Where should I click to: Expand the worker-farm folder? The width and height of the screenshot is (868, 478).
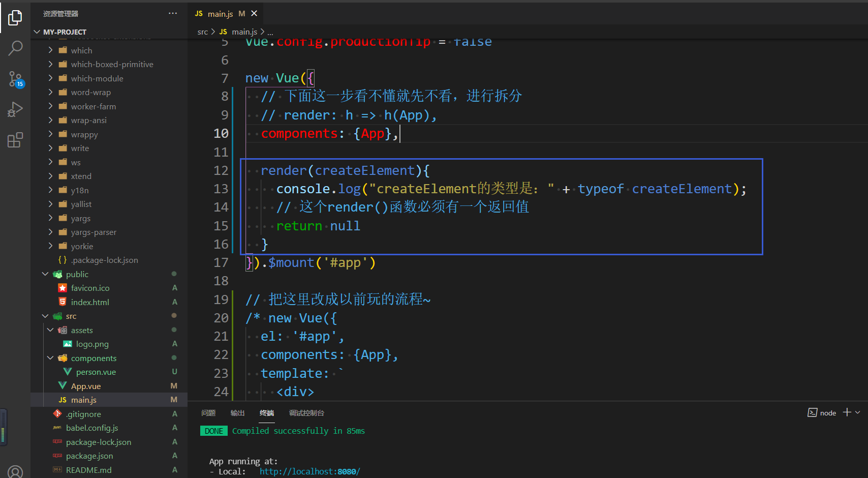(x=50, y=106)
